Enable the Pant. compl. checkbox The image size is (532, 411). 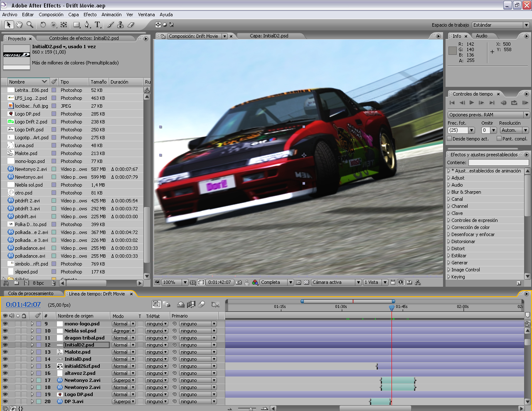pos(499,139)
